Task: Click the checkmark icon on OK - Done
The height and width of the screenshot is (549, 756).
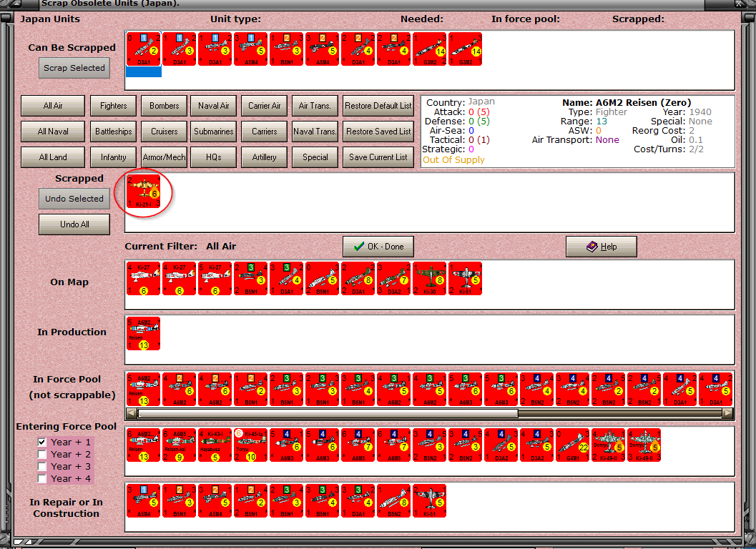Action: [x=359, y=247]
